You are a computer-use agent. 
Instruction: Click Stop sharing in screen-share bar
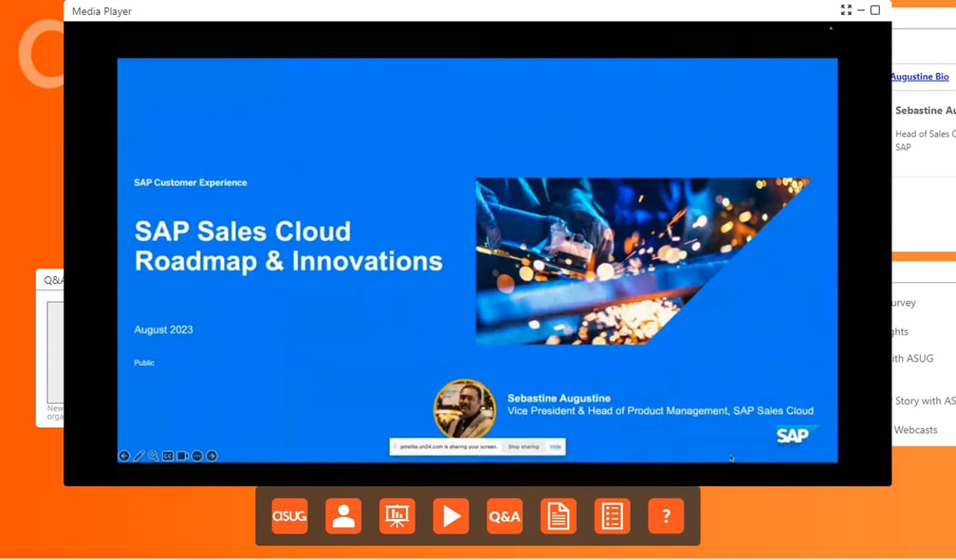click(x=524, y=447)
